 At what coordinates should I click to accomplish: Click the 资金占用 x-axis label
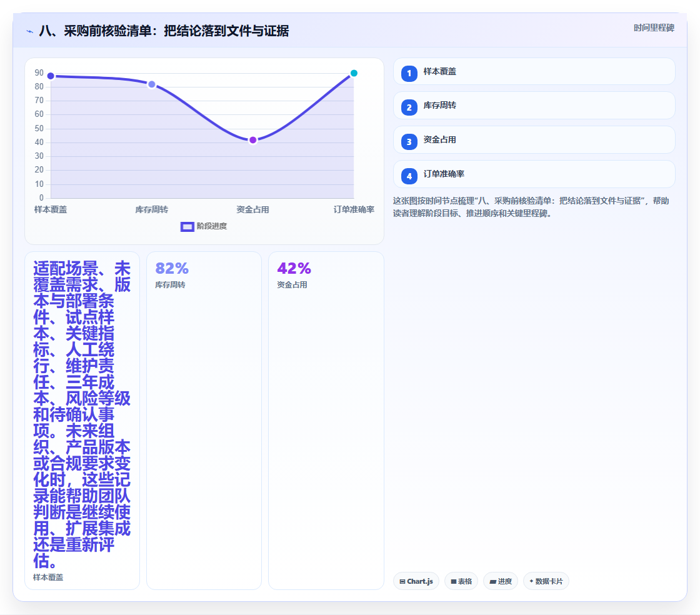pos(252,209)
